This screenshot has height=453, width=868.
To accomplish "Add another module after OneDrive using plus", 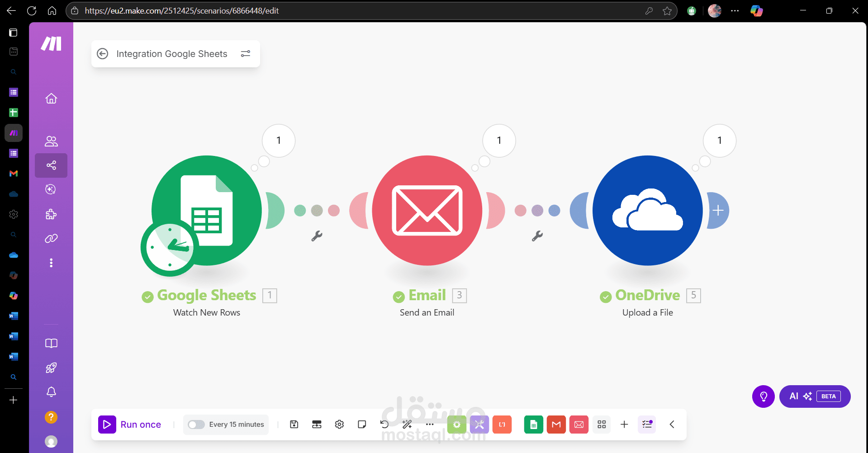I will pos(718,210).
